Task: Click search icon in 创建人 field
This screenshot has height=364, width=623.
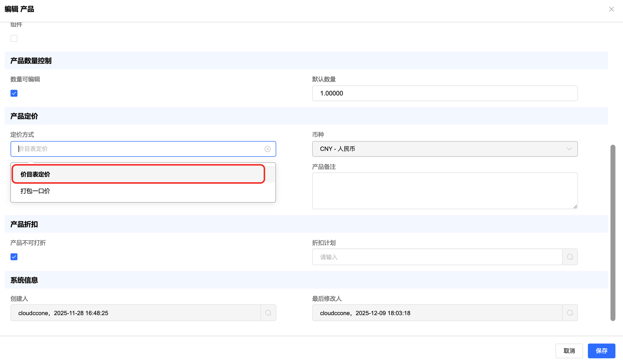Action: coord(268,313)
